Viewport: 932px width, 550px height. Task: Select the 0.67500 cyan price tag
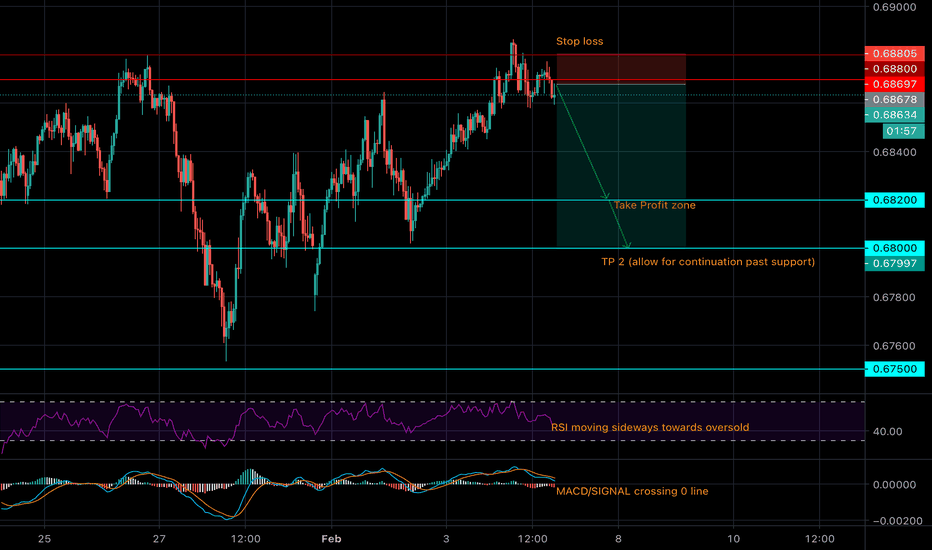895,369
